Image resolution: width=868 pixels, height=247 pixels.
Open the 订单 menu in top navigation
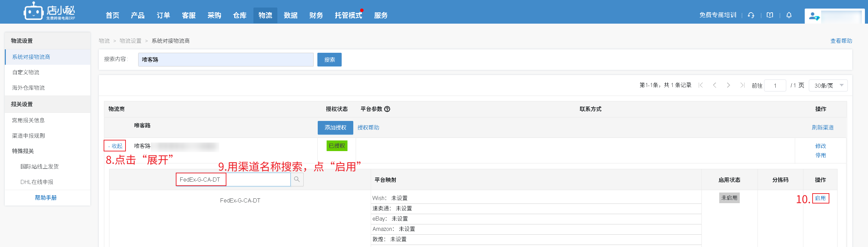(x=163, y=15)
